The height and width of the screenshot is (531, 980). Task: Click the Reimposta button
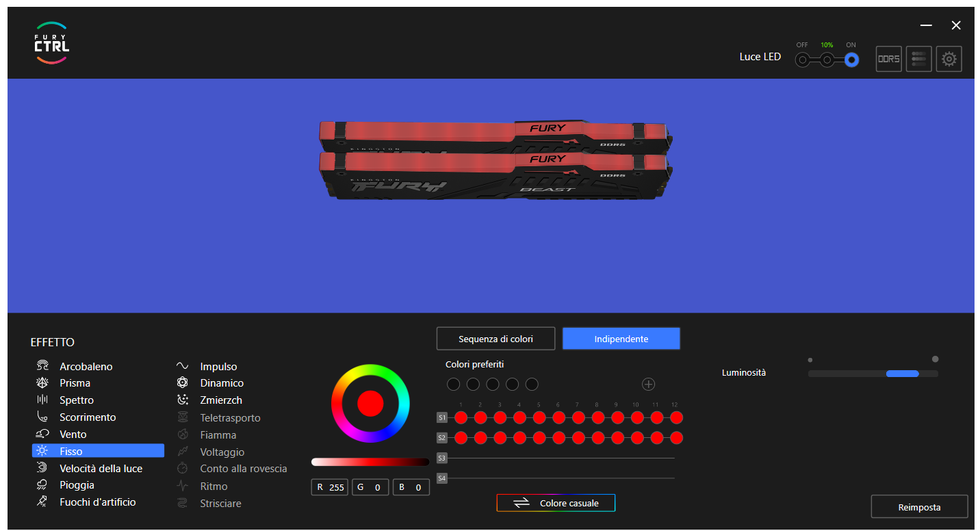(919, 507)
